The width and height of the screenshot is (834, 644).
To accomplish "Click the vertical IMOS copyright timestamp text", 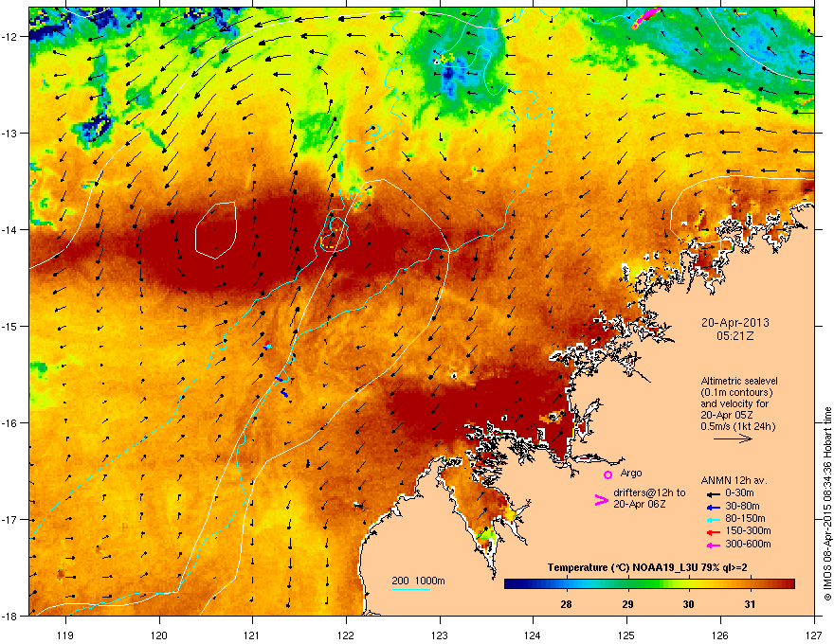I will 827,503.
